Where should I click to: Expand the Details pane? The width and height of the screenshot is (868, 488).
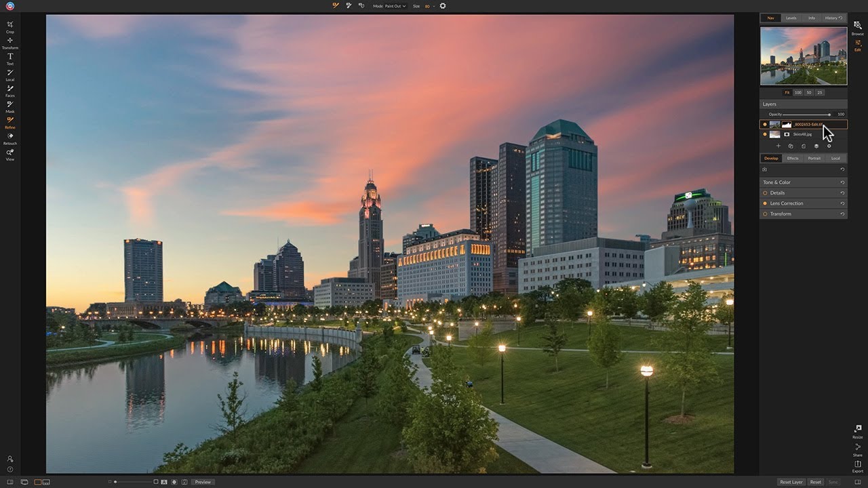pyautogui.click(x=804, y=192)
